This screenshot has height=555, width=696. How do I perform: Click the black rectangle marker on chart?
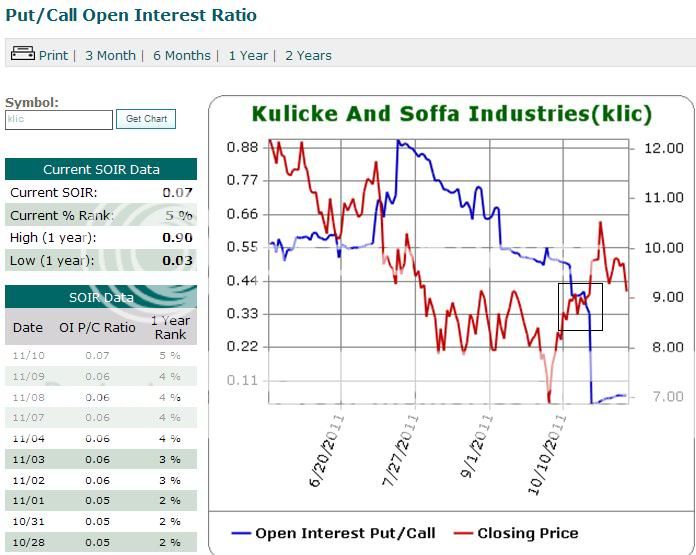[580, 307]
